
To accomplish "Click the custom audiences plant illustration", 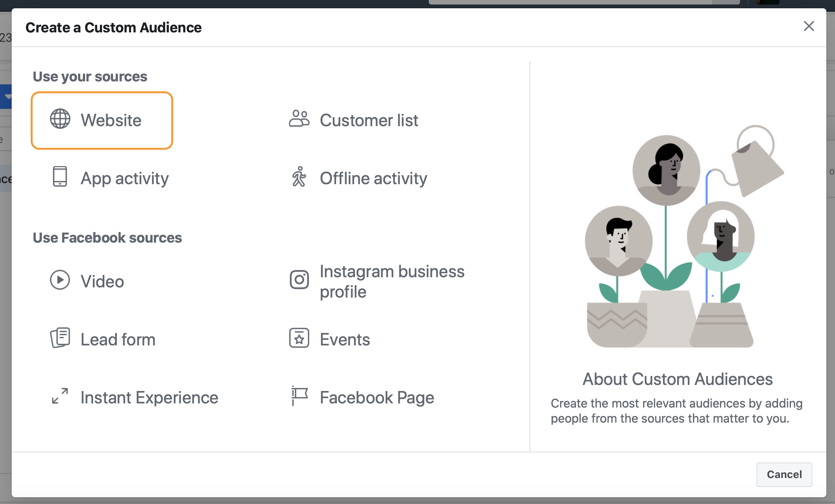I will point(684,237).
